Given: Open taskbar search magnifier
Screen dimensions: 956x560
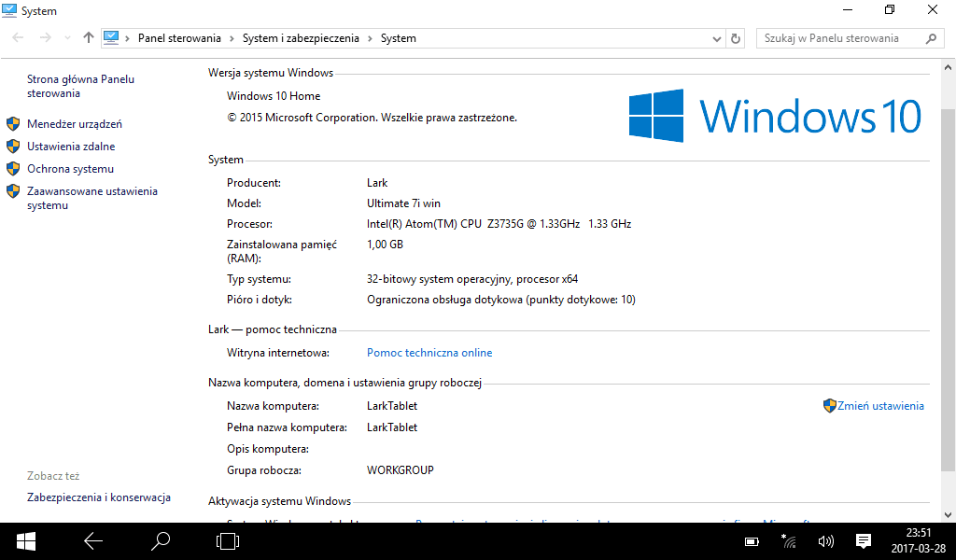Looking at the screenshot, I should pyautogui.click(x=161, y=541).
